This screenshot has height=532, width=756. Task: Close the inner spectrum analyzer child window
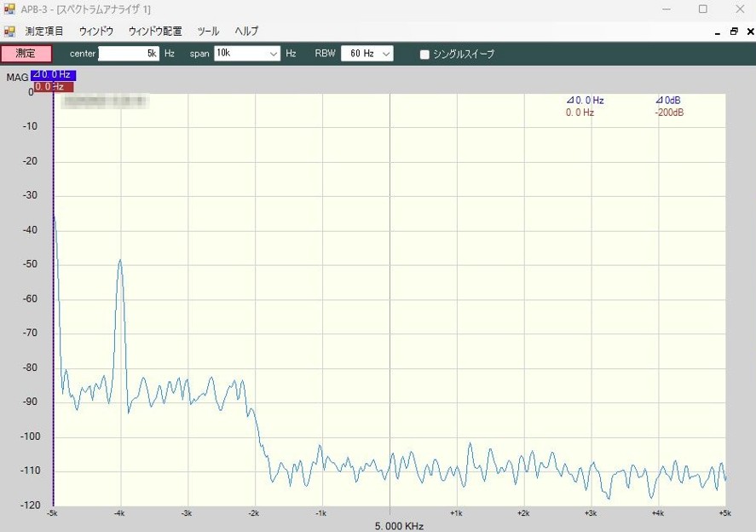(747, 32)
